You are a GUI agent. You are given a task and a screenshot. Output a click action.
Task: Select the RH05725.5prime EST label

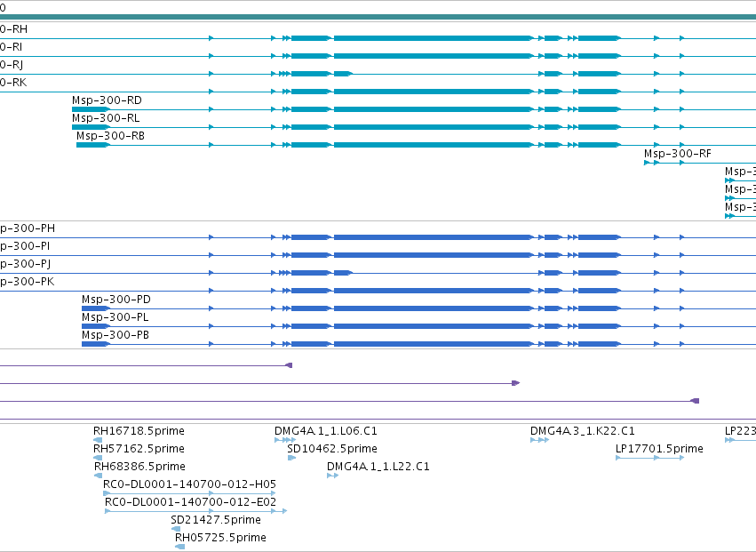[x=220, y=538]
